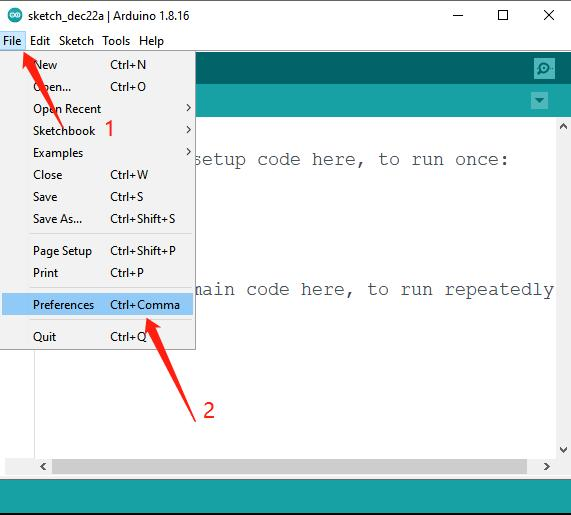Click the editor scroll up arrow

[563, 127]
